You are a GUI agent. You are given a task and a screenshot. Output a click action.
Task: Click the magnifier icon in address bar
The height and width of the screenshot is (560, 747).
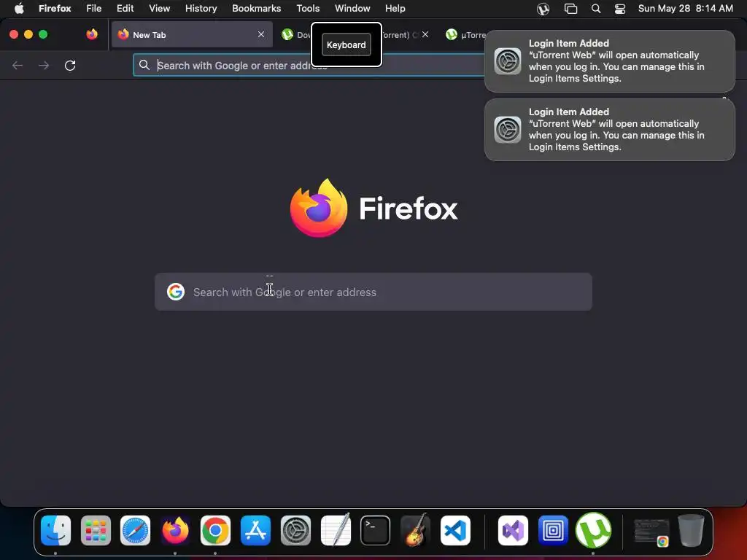click(144, 65)
